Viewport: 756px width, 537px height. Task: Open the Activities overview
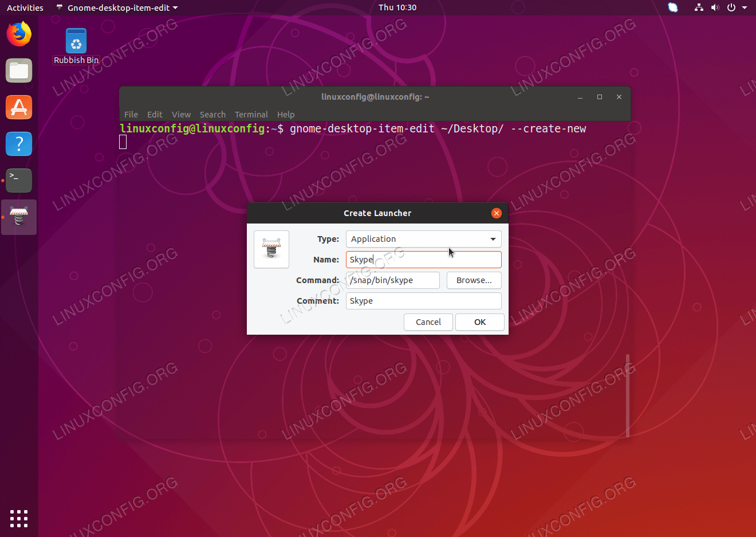point(25,8)
